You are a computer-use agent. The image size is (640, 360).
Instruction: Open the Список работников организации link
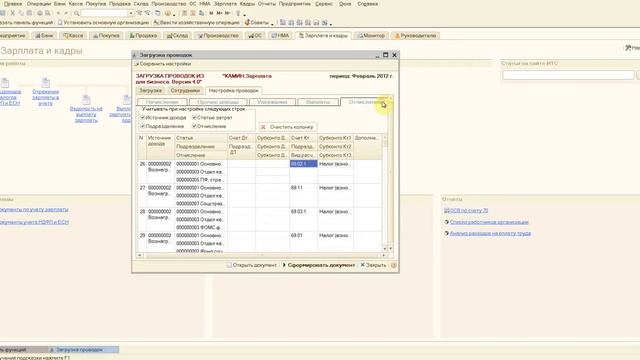click(x=489, y=222)
